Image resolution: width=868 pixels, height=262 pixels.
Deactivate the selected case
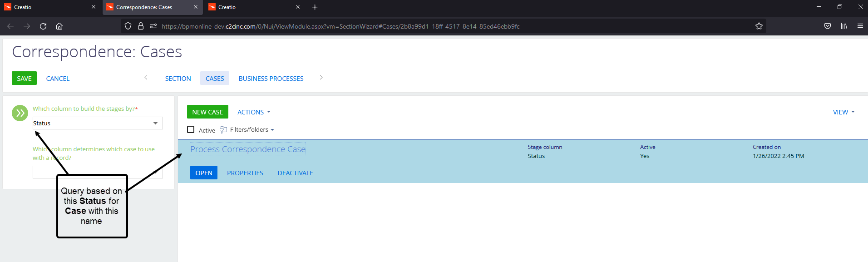[x=296, y=173]
